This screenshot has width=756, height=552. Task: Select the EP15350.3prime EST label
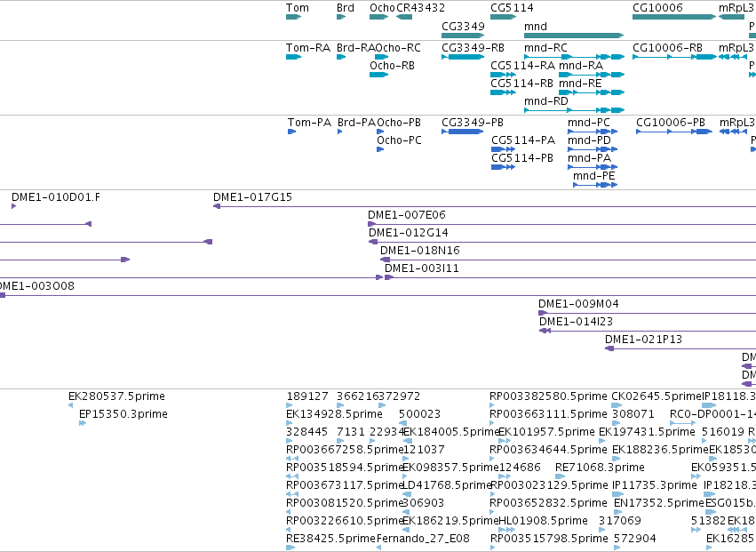(x=123, y=414)
